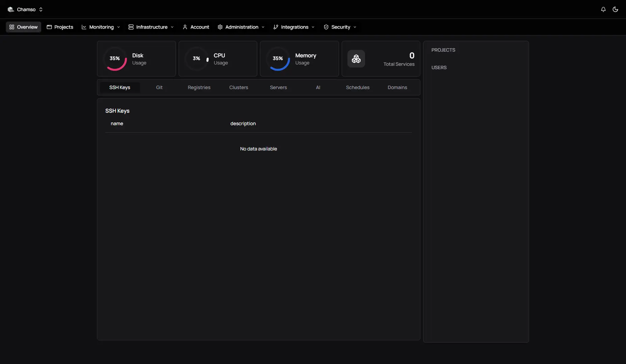Screen dimensions: 626x364
Task: Open the Account page
Action: pyautogui.click(x=196, y=27)
